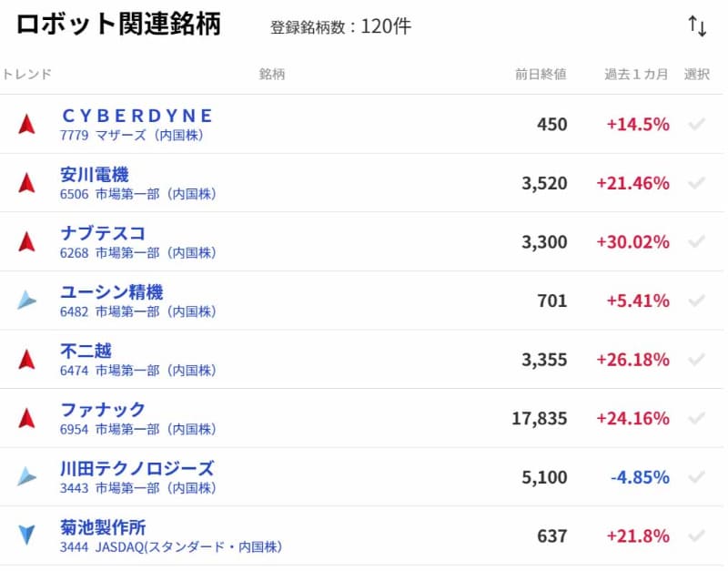Click 菊池製作所's blue down trend arrow

(x=27, y=535)
